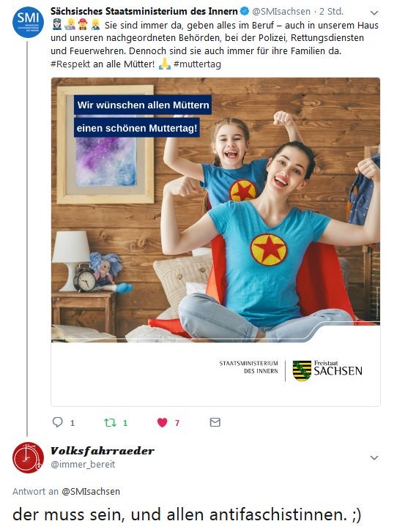Open the SMI blue profile avatar
This screenshot has width=394, height=532.
pos(28,22)
